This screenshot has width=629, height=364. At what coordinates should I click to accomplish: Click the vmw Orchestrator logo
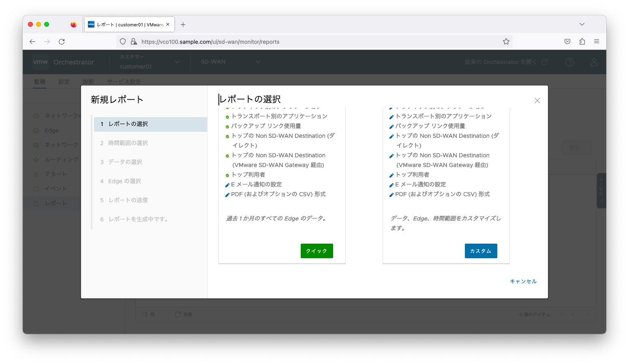point(63,62)
